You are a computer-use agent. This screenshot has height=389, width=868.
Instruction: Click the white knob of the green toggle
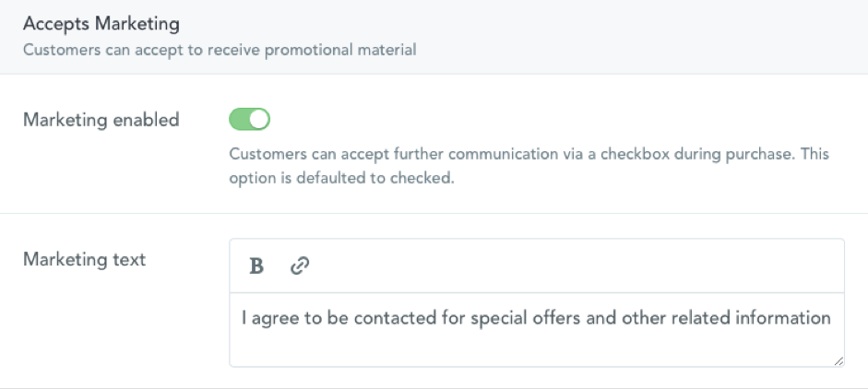click(x=259, y=119)
